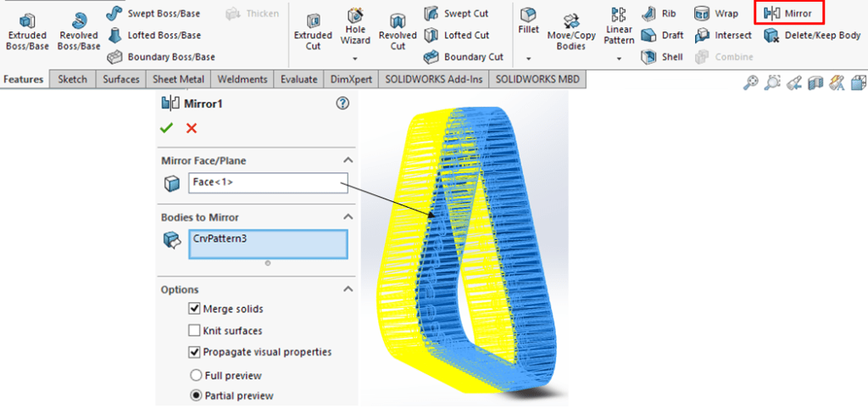Click the Face<1> selection box
Viewport: 868px width, 409px height.
(267, 182)
